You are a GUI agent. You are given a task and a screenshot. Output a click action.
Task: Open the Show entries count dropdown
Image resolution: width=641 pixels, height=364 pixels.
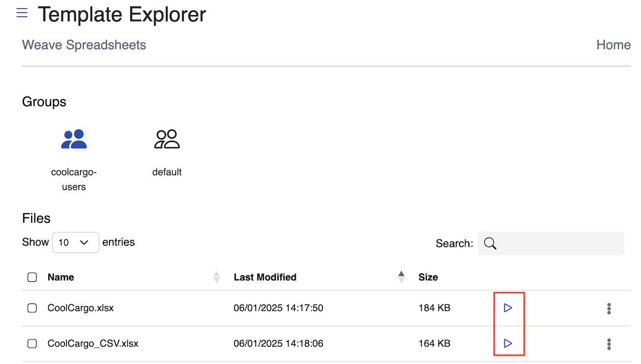point(75,242)
